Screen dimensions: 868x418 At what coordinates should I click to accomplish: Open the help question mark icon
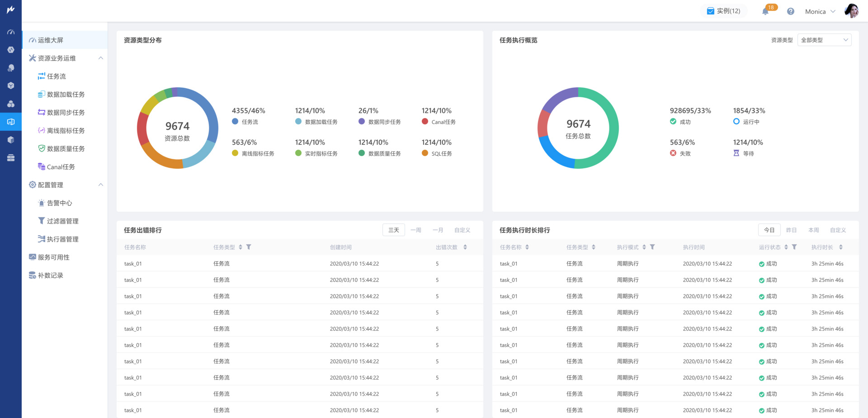coord(790,11)
